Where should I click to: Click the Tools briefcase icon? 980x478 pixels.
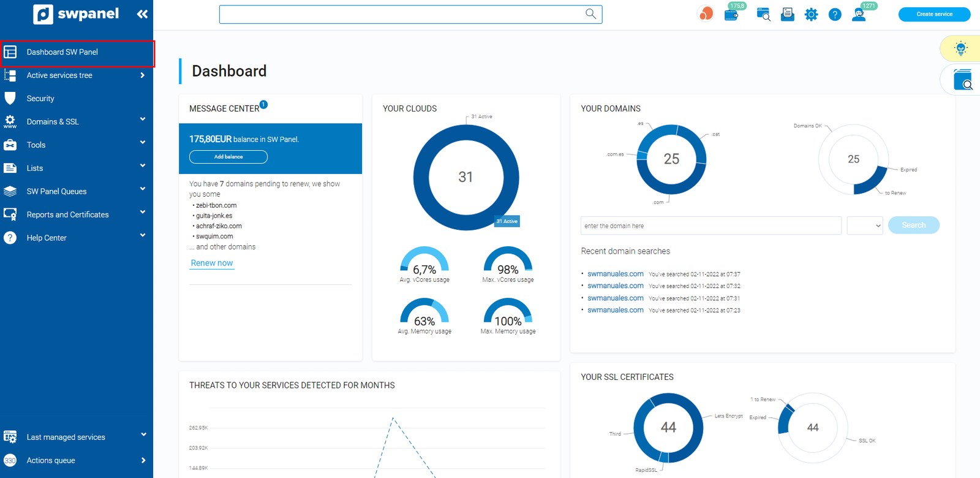[x=10, y=145]
